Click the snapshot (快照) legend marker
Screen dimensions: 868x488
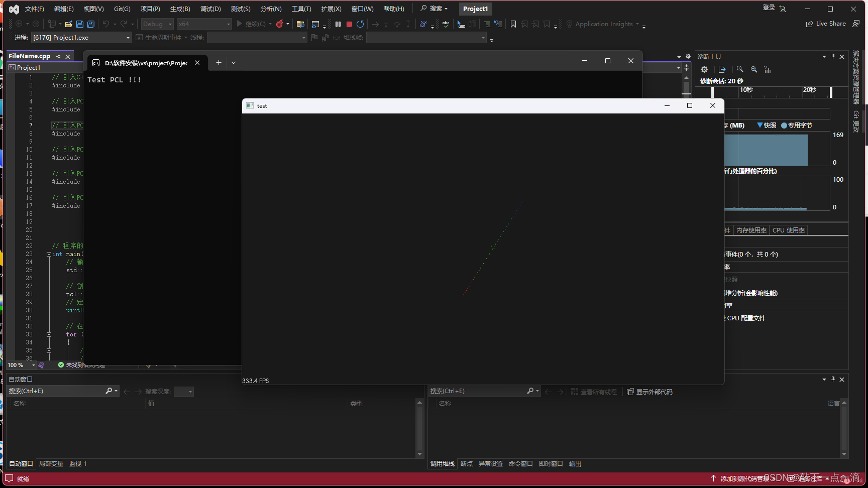(x=759, y=125)
